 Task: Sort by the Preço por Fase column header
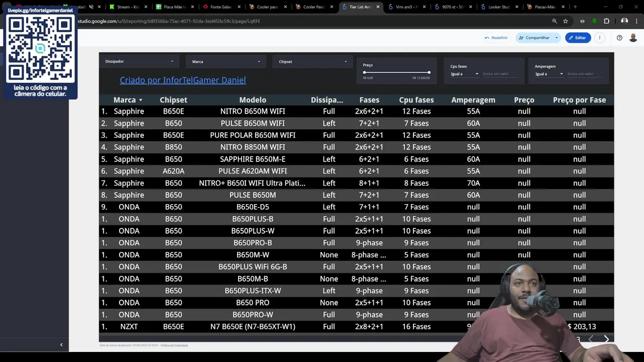[579, 100]
